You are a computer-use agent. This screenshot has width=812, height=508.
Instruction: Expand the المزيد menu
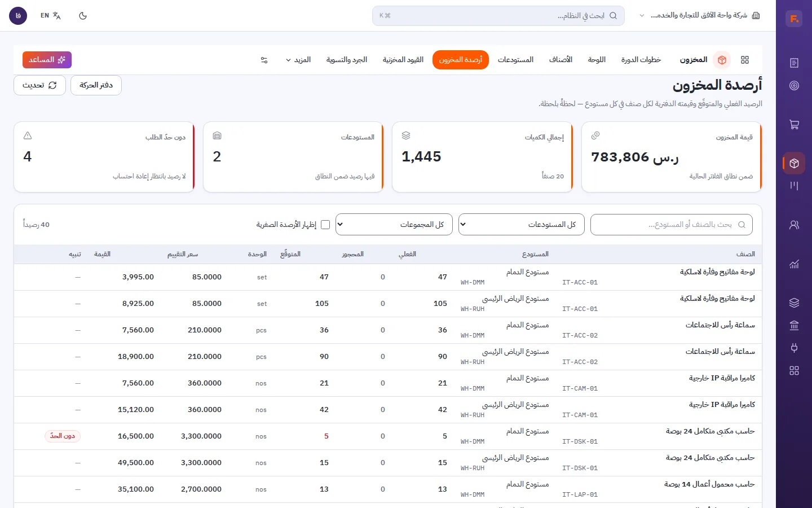pos(298,60)
